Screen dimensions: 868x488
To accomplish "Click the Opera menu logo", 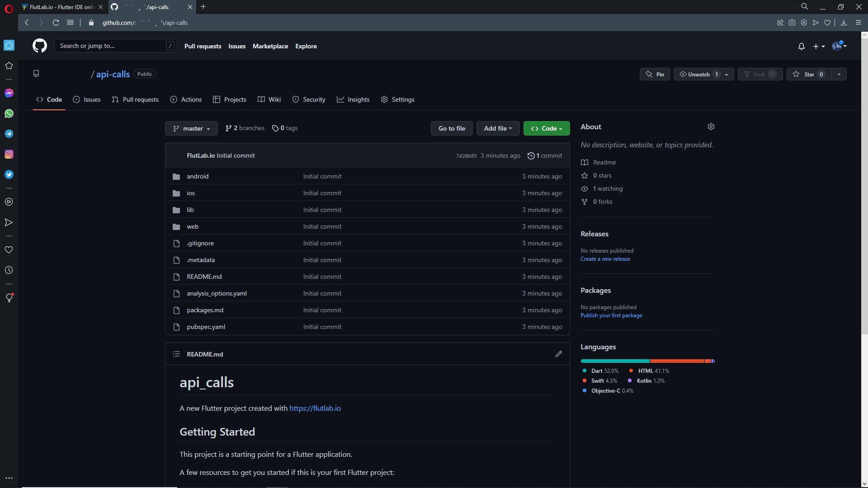I will [x=9, y=8].
